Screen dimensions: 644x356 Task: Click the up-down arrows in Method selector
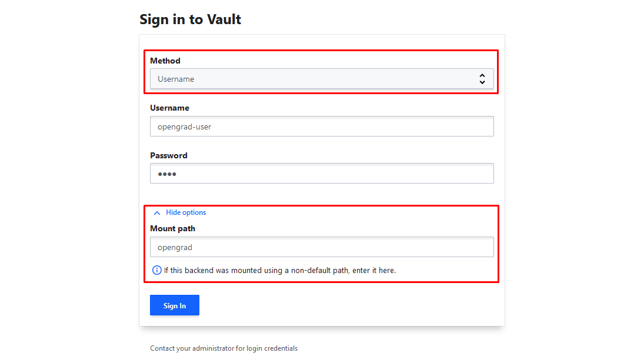click(482, 79)
